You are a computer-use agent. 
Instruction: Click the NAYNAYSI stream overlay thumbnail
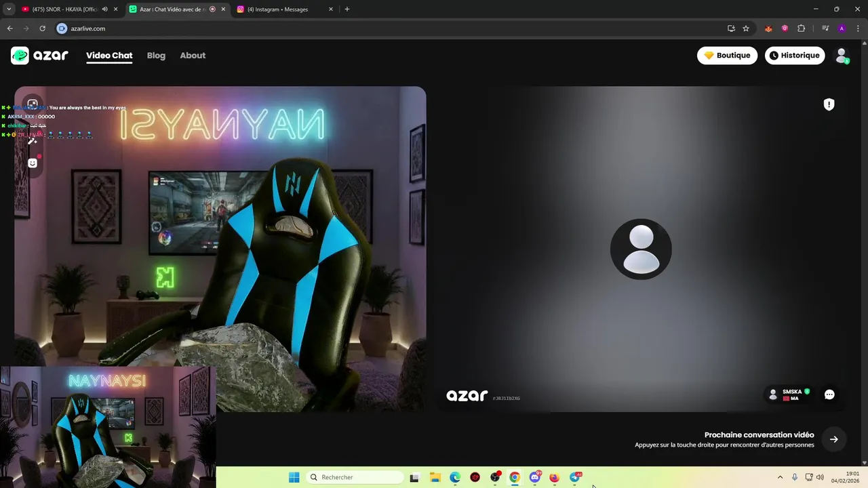(x=108, y=427)
